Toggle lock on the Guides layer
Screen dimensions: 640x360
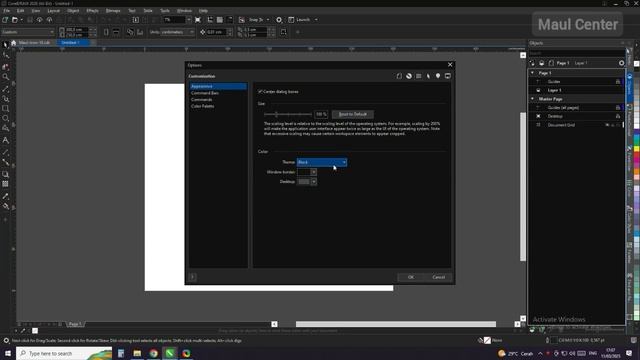[618, 82]
